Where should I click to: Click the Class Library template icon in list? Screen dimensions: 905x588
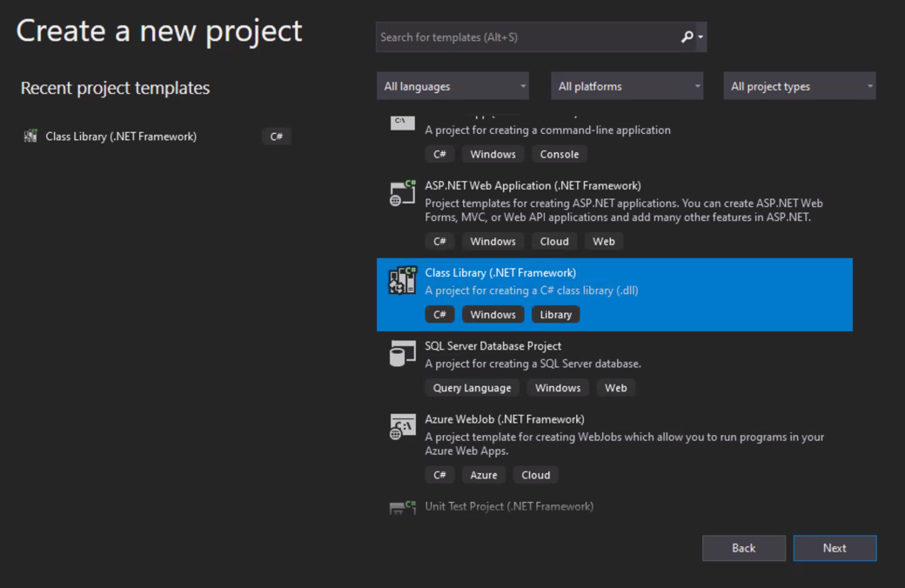click(x=402, y=280)
